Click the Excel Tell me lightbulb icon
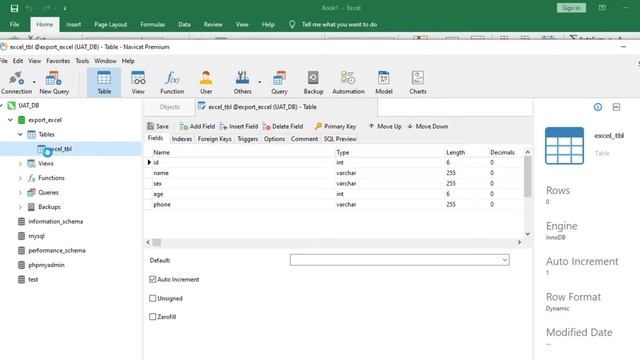The image size is (640, 360). pyautogui.click(x=292, y=24)
